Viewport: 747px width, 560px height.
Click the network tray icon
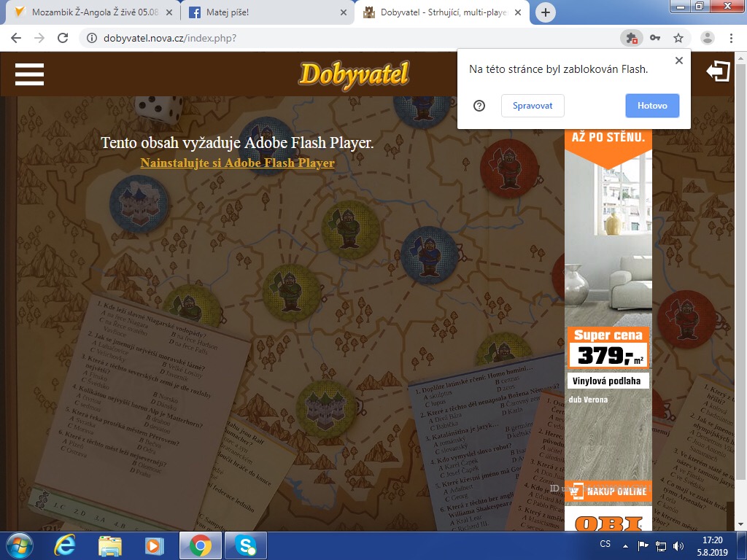click(x=661, y=545)
